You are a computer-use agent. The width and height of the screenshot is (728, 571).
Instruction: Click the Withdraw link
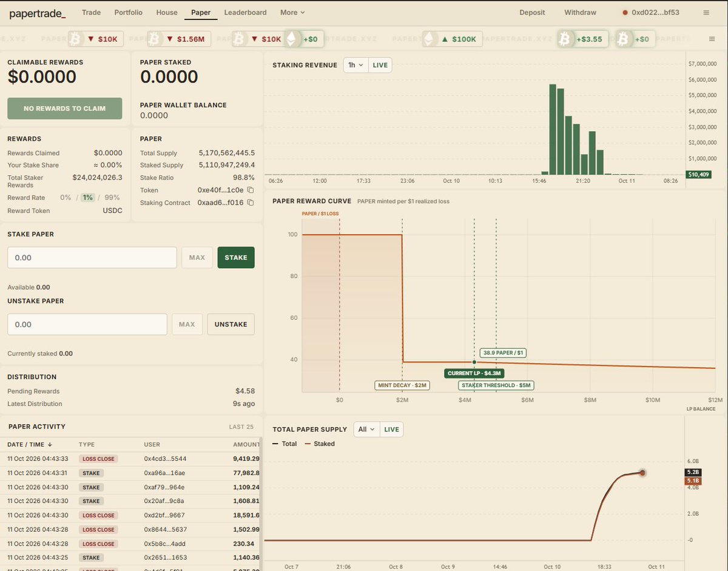coord(580,12)
